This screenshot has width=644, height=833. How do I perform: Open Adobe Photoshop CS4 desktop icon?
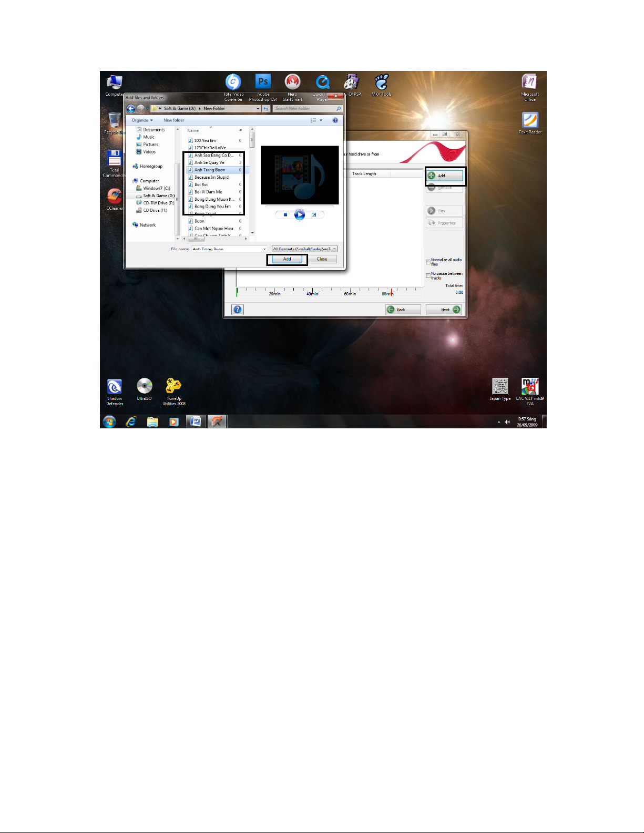pos(263,83)
